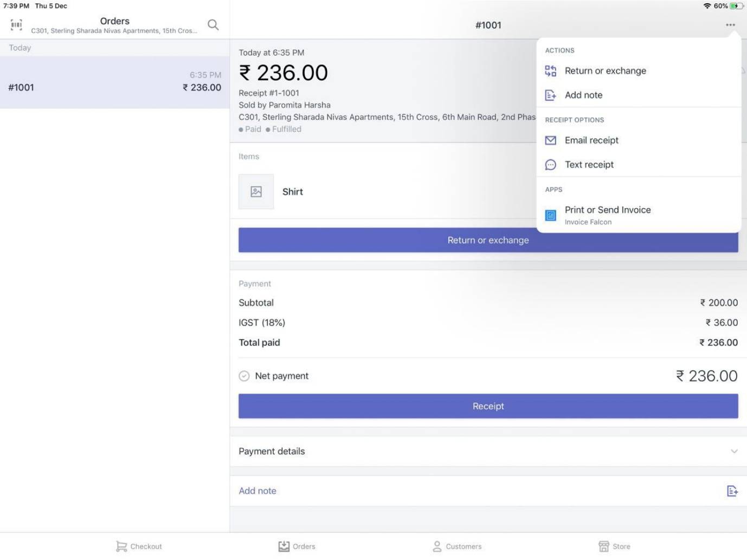This screenshot has width=747, height=560.
Task: Tap the barcode scanner icon
Action: (x=16, y=25)
